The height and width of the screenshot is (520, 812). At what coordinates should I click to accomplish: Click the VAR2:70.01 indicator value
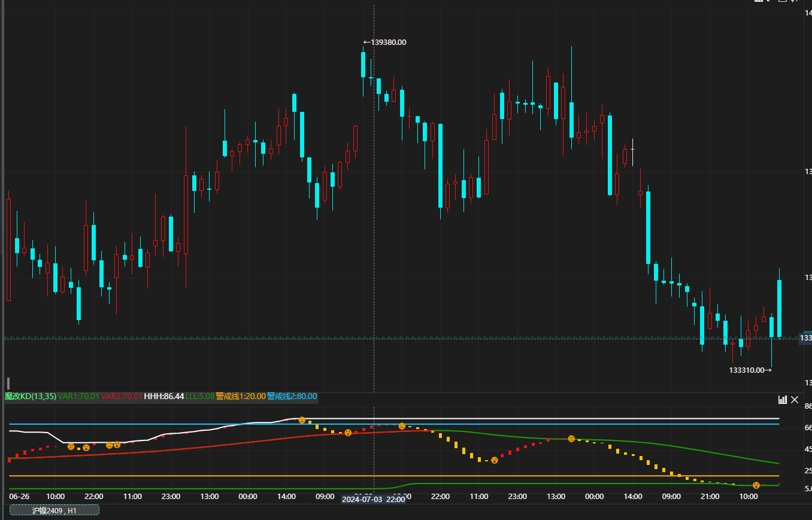click(x=122, y=396)
